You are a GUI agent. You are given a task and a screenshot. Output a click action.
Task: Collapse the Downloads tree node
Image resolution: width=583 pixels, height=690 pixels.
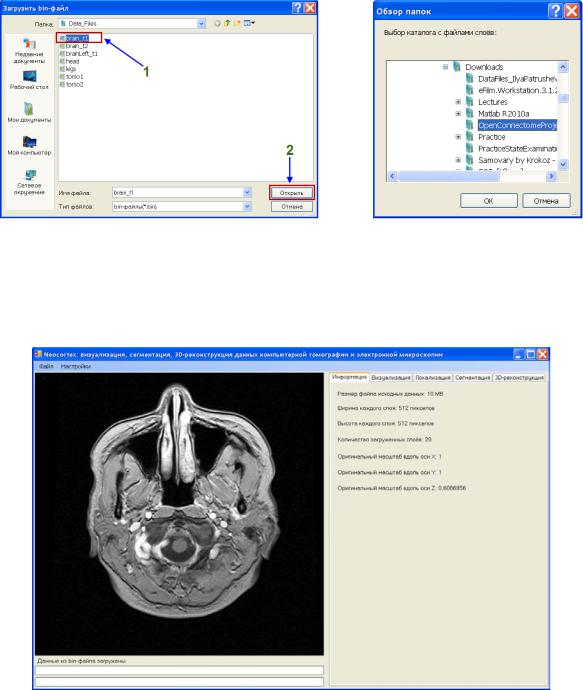[445, 67]
